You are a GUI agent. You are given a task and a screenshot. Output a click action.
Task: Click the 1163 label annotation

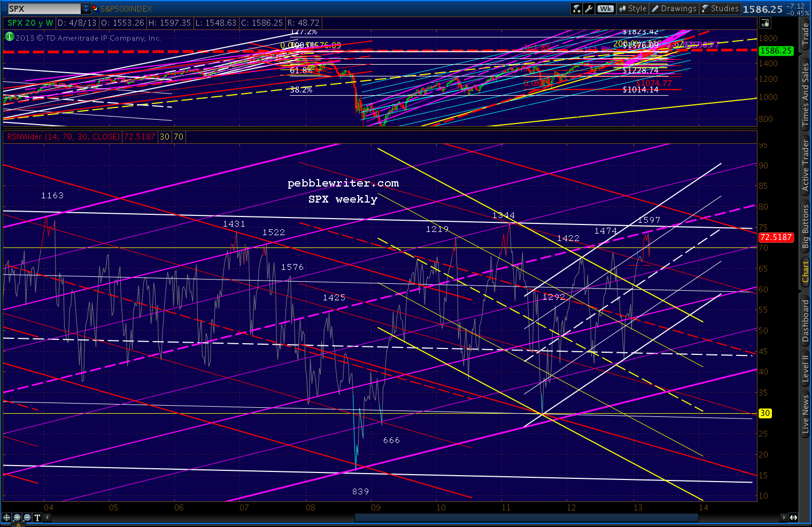(x=52, y=196)
